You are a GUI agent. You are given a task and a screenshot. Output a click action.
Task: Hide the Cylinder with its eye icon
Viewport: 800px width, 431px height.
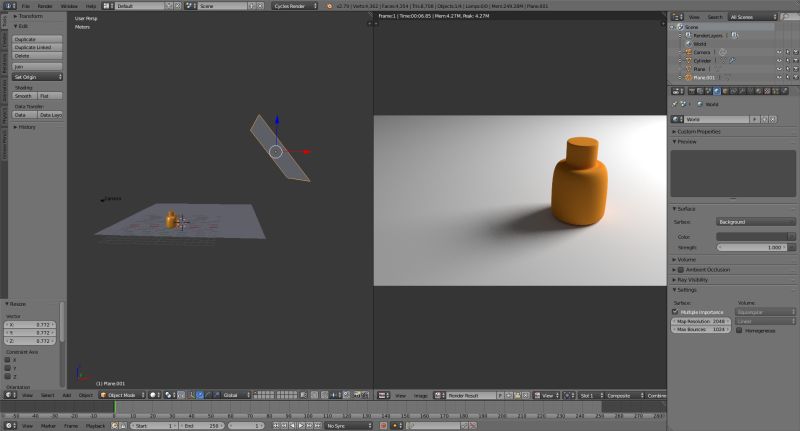click(x=779, y=61)
